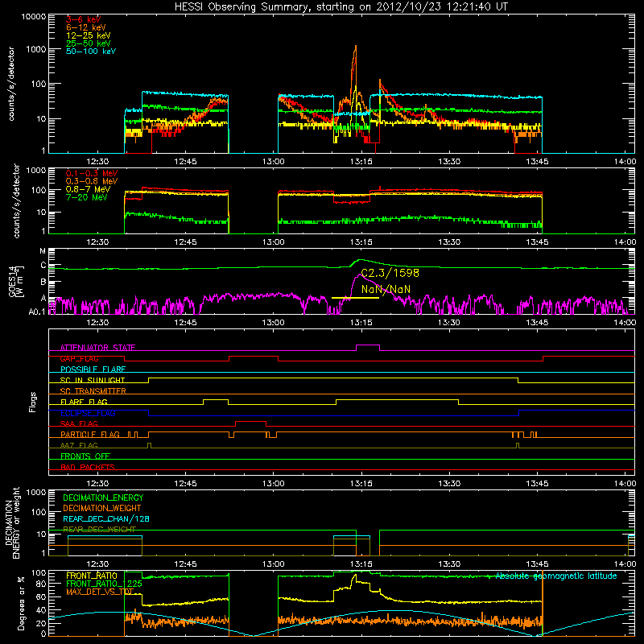644x644 pixels.
Task: Click the REAR_DEC_WEIGHT legend label
Action: (99, 530)
